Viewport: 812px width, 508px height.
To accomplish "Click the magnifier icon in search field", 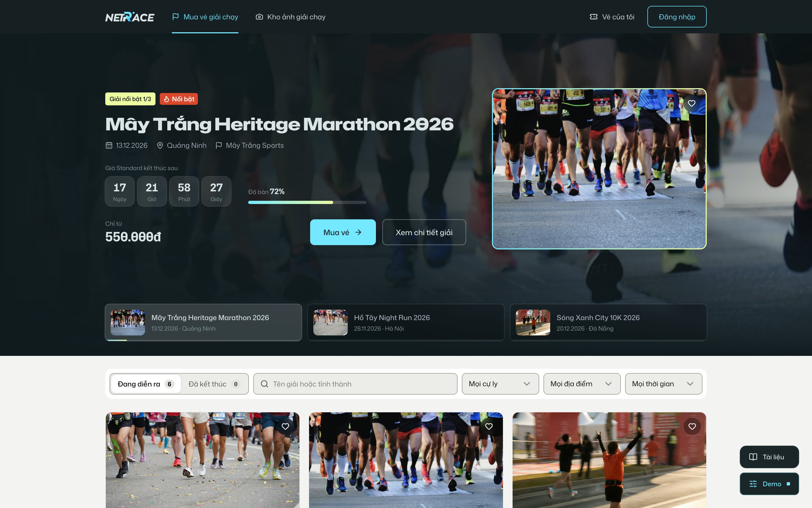I will tap(264, 384).
